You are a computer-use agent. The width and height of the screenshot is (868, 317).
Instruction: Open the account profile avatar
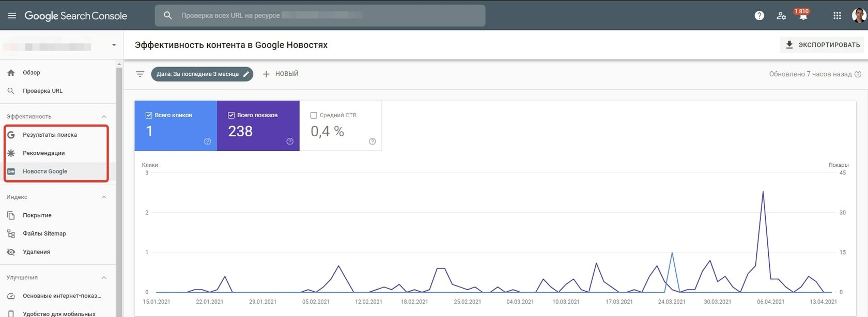(x=859, y=15)
